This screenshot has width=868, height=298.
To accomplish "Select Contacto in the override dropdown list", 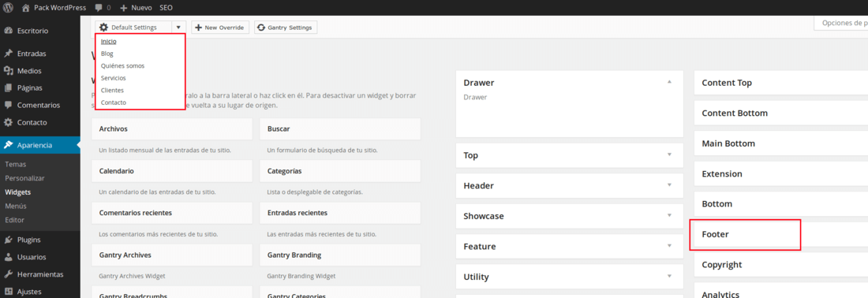I will 113,102.
